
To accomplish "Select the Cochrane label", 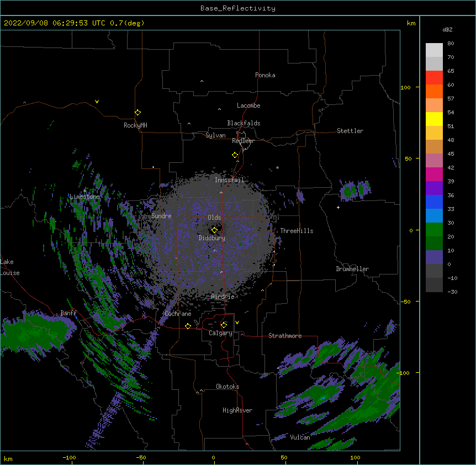I will (x=178, y=314).
